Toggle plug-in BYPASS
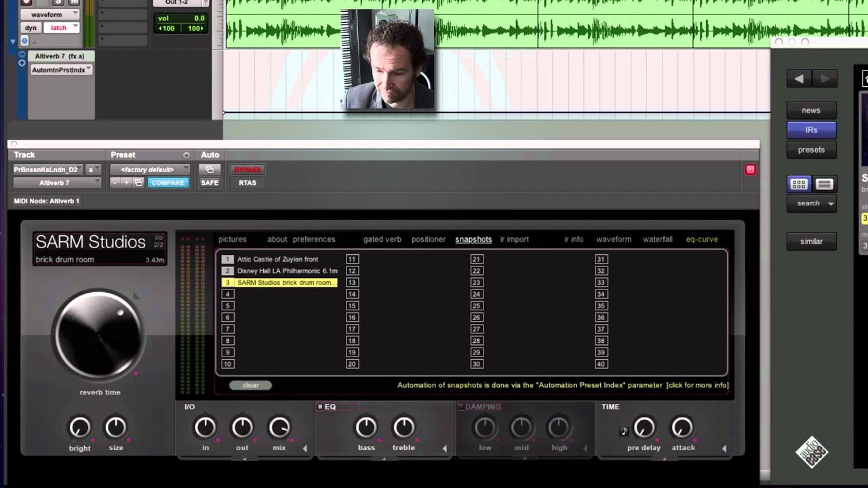This screenshot has height=488, width=868. pos(248,169)
